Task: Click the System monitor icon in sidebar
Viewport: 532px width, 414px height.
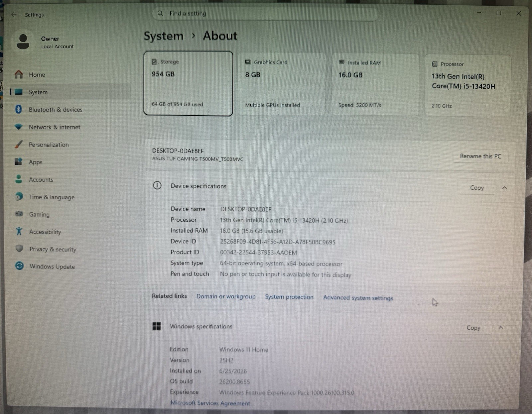Action: 19,92
